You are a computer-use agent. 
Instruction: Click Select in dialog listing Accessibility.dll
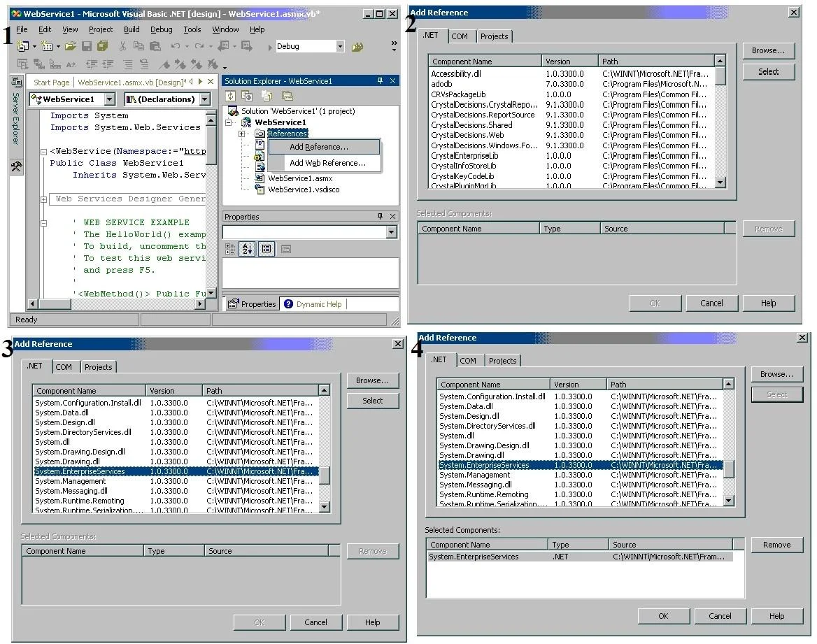[768, 71]
